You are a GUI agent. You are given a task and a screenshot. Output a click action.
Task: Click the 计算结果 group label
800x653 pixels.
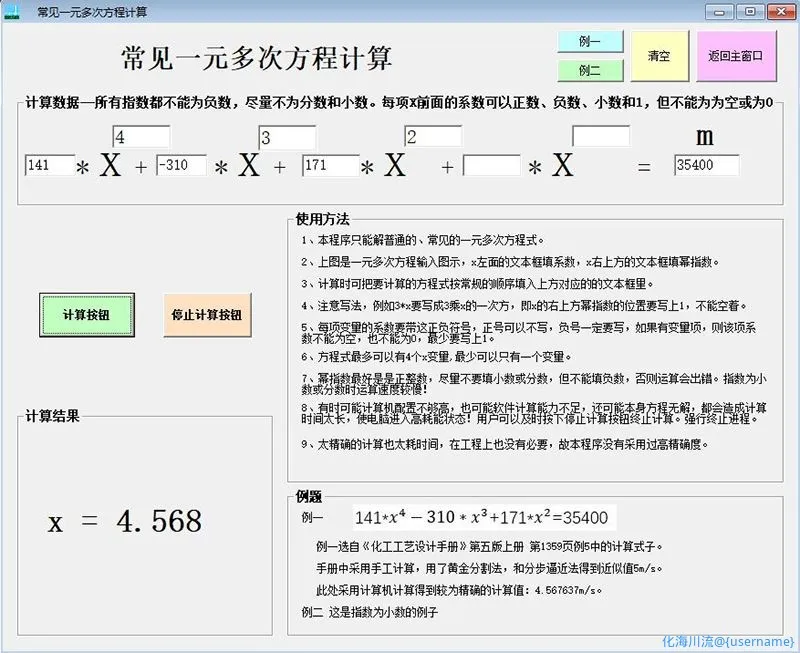click(x=53, y=416)
